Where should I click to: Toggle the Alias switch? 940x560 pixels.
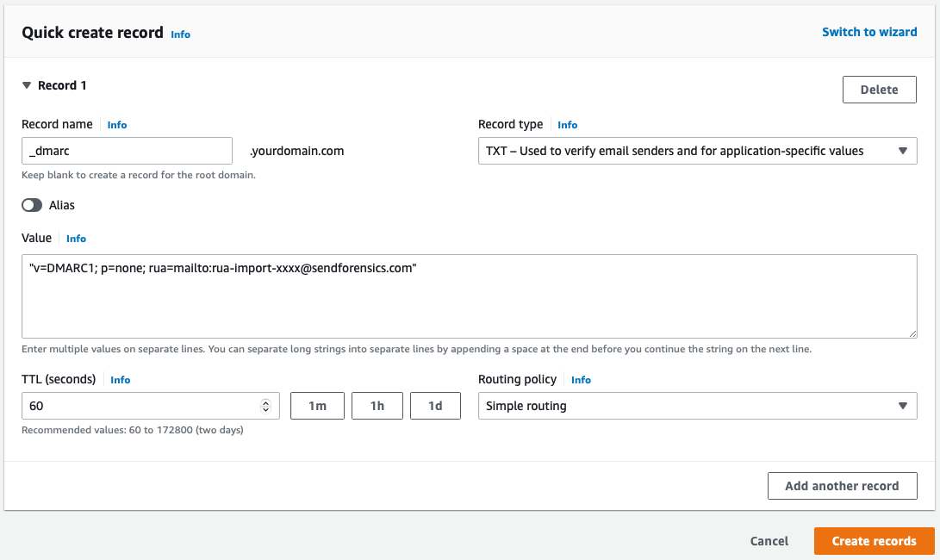32,205
